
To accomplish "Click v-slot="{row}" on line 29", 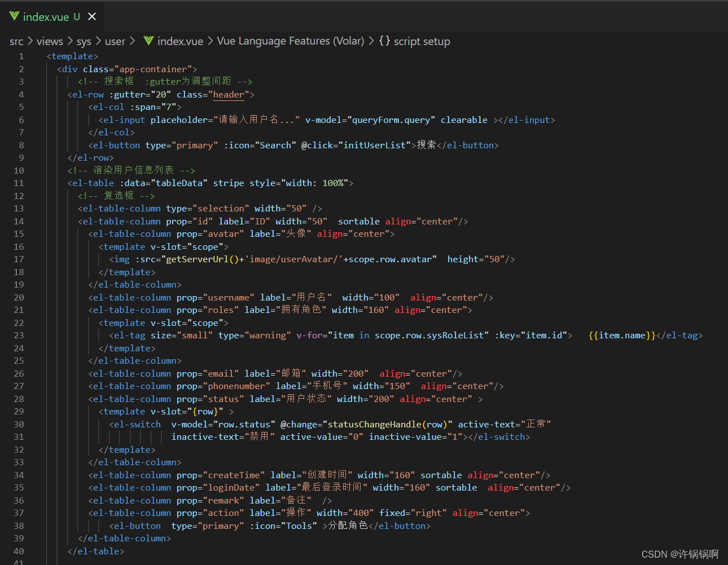I will [187, 412].
